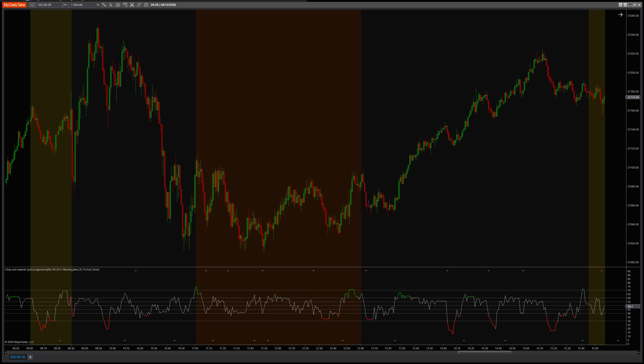The width and height of the screenshot is (644, 364).
Task: Select the drawing tools pencil icon
Action: [x=104, y=5]
